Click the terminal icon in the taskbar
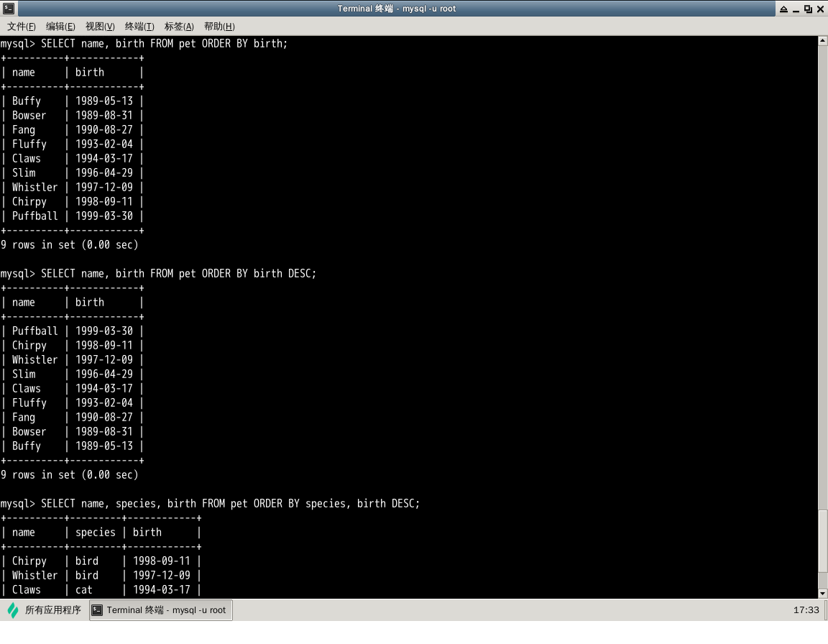Screen dimensions: 828x644 coord(97,610)
